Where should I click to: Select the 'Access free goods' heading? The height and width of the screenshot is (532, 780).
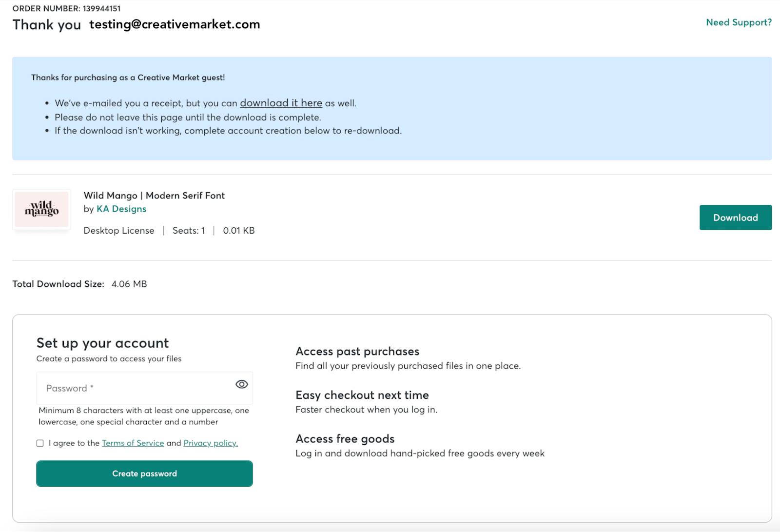point(345,439)
